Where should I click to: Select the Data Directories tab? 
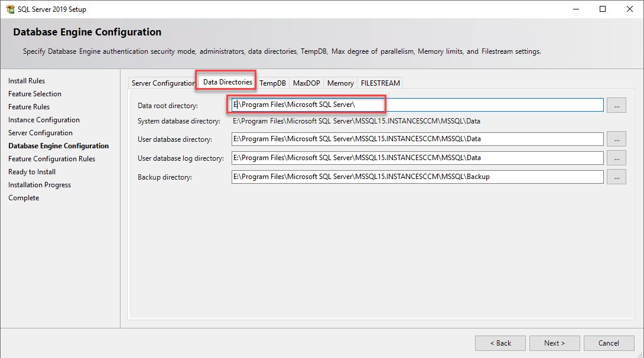tap(225, 82)
